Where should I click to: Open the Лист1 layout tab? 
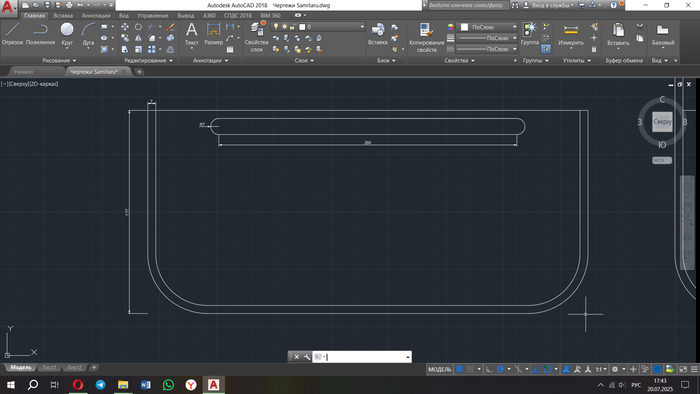(x=49, y=367)
